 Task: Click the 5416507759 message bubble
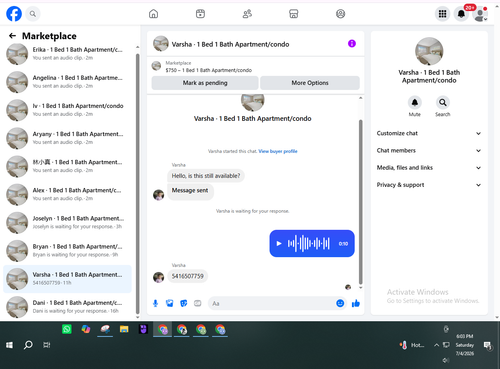click(x=187, y=276)
